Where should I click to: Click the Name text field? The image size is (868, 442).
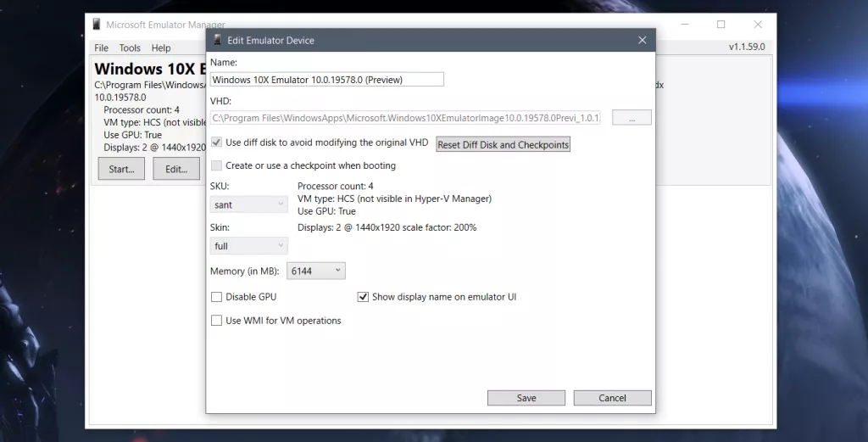coord(327,79)
